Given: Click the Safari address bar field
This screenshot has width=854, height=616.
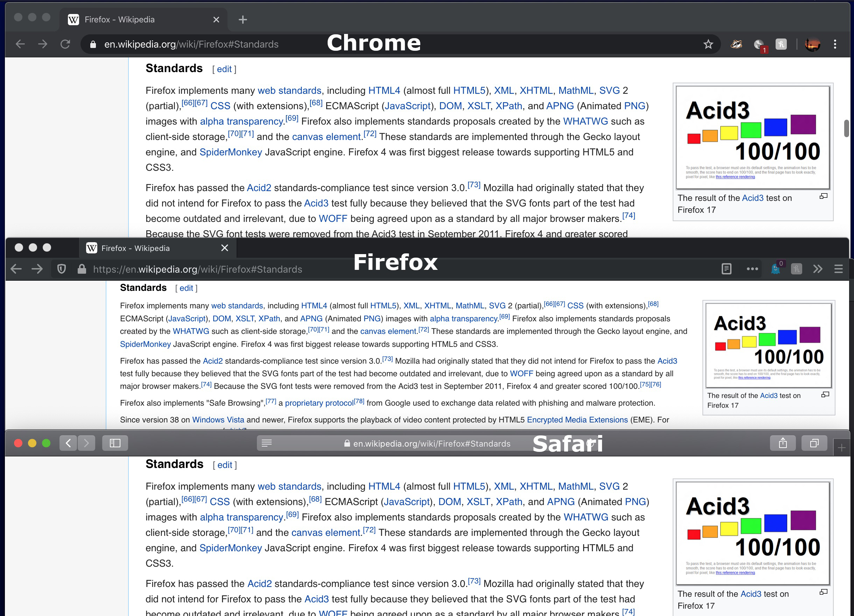Looking at the screenshot, I should pos(427,442).
